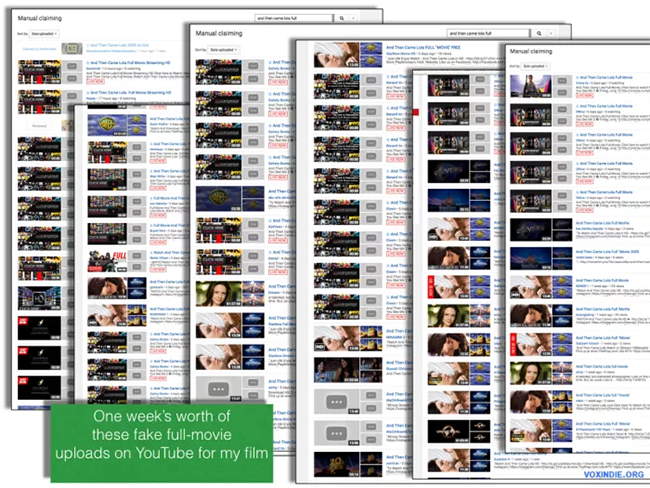Open the HD screen thumbnail in the back-left window
This screenshot has width=650, height=488.
pos(39,298)
